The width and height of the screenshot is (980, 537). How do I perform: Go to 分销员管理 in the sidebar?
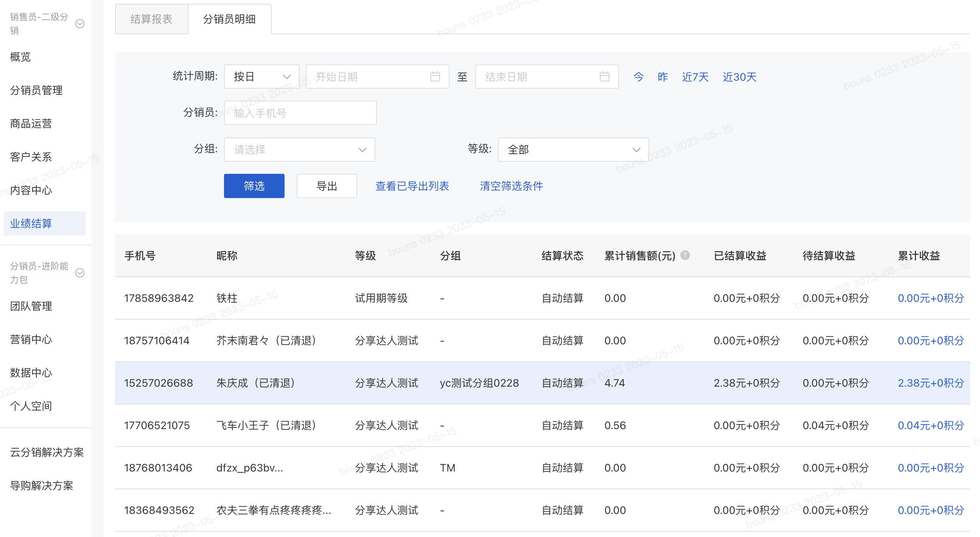[x=36, y=90]
